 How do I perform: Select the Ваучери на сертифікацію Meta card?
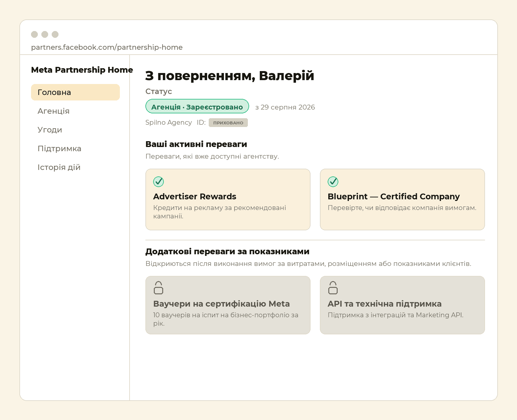click(228, 305)
